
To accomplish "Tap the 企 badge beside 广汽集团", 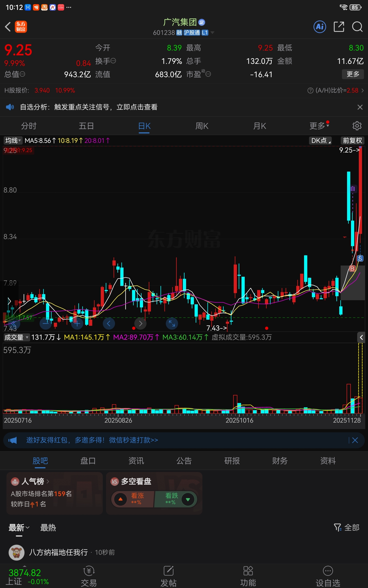I will coord(202,22).
